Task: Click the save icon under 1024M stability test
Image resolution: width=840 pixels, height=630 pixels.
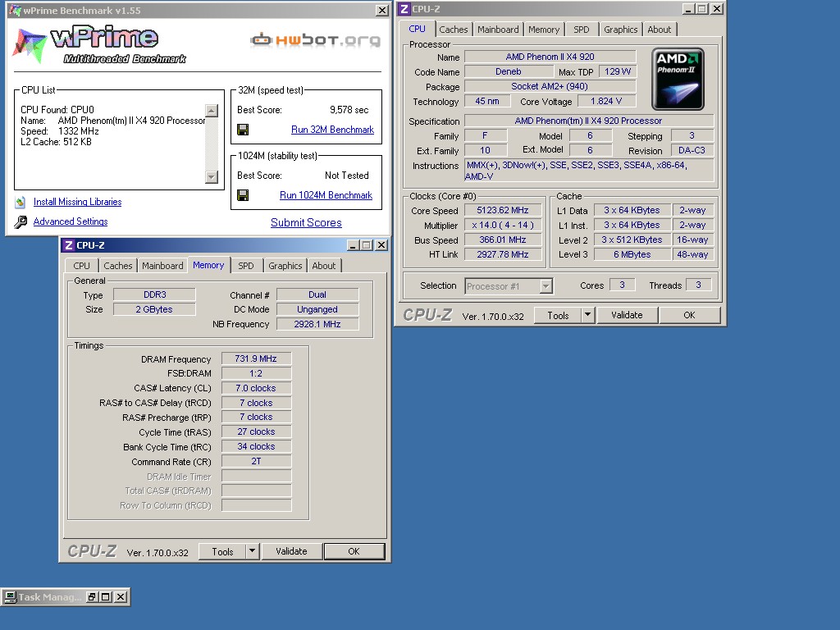Action: click(x=243, y=195)
